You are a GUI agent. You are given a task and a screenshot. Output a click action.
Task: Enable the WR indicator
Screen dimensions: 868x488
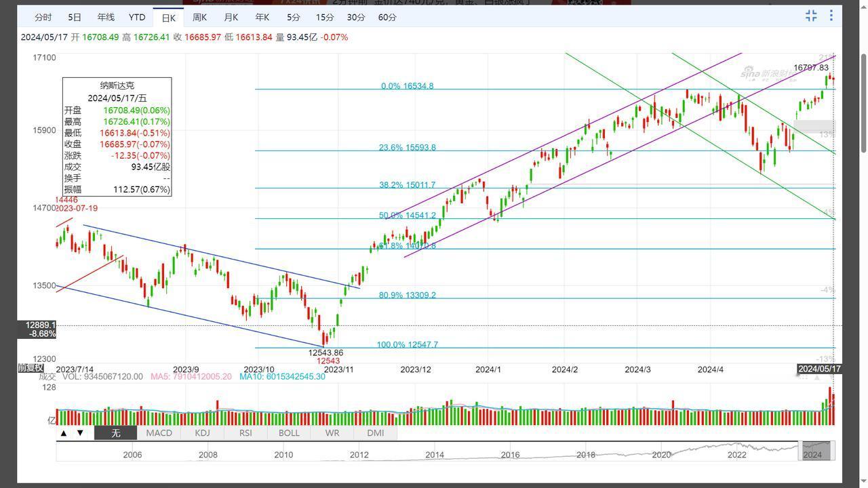tap(332, 432)
